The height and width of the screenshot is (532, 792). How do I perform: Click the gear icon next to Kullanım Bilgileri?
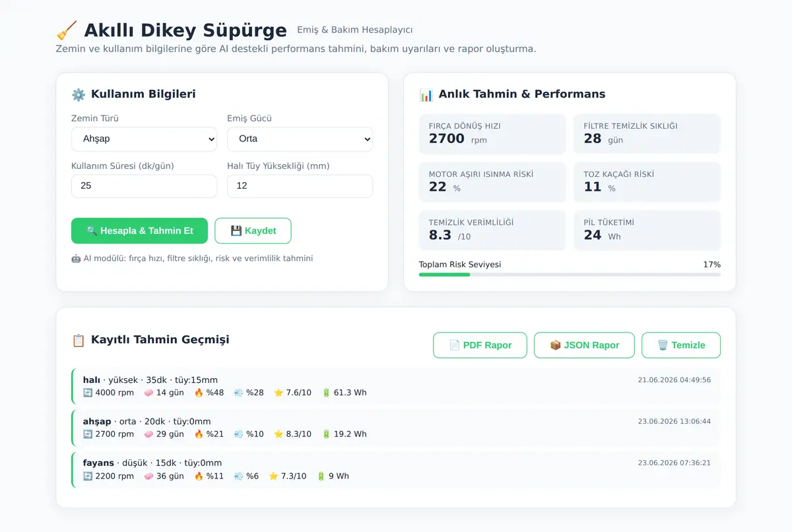[x=79, y=94]
